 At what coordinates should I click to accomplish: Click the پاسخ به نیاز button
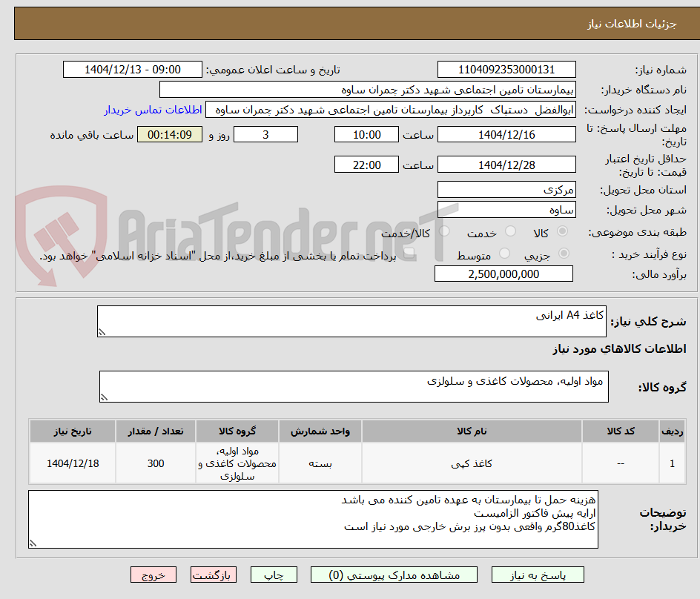tap(538, 575)
